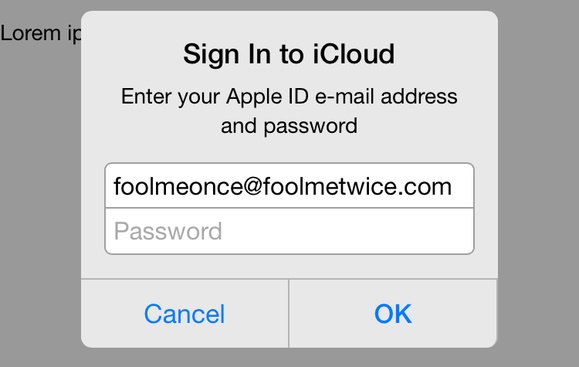This screenshot has height=367, width=579.
Task: Click 'e-mail address' in the instruction text
Action: 386,97
